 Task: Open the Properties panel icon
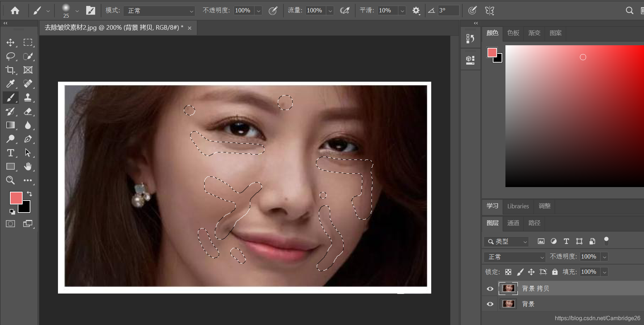point(470,60)
